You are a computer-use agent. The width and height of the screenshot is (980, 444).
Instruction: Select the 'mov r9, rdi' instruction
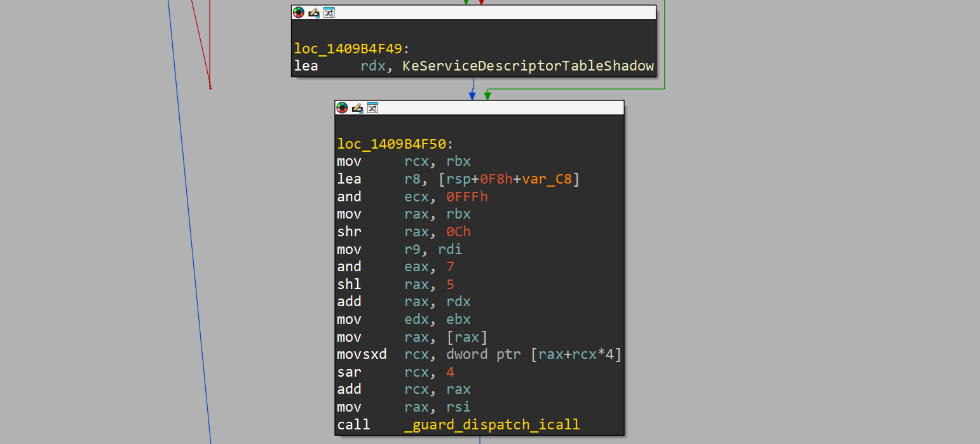[400, 249]
